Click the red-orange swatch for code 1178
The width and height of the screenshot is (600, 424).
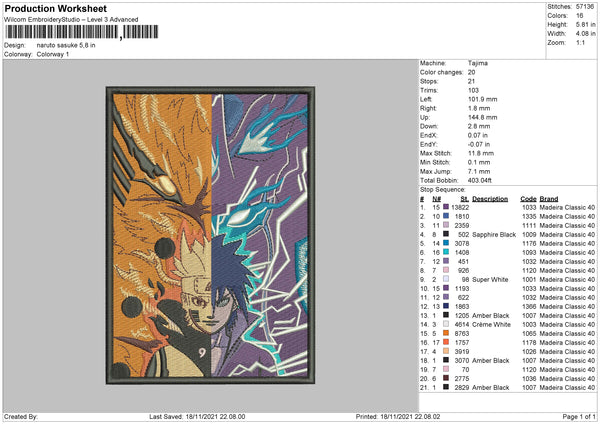tap(446, 342)
